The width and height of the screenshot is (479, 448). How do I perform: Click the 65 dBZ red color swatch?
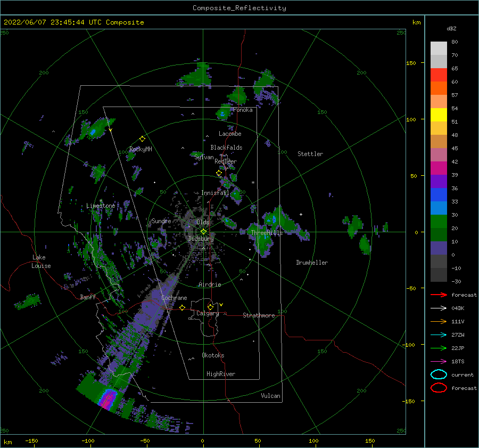pyautogui.click(x=439, y=75)
